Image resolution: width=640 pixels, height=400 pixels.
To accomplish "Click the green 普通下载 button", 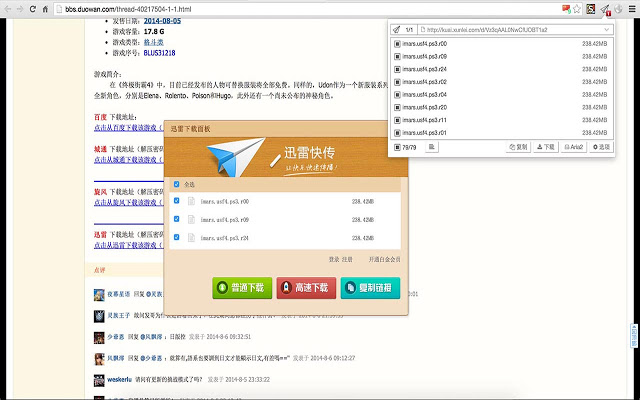I will pos(242,288).
